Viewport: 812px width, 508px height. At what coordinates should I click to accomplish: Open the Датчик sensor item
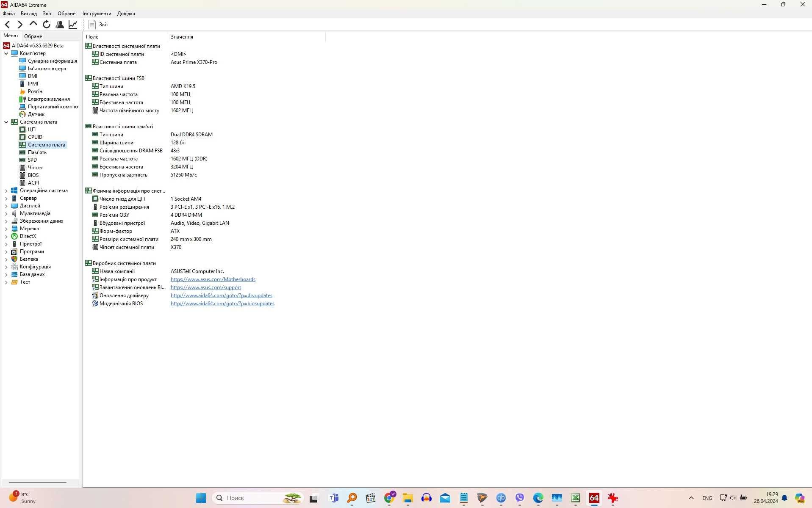(x=36, y=114)
